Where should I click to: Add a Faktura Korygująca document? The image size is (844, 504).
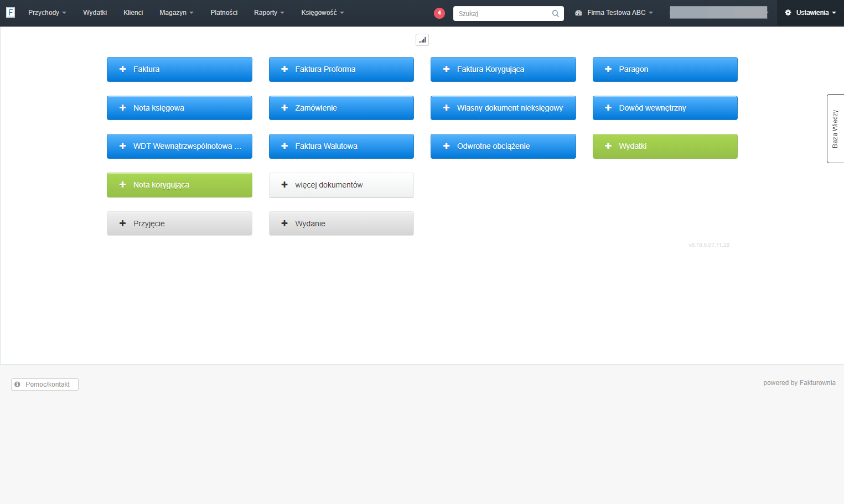(503, 69)
